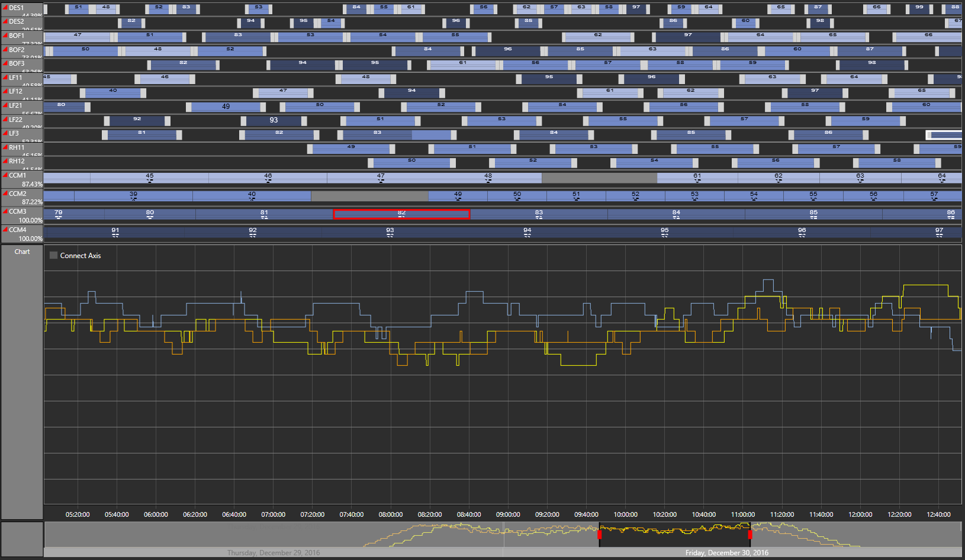
Task: Click the red triangle icon beside DES1
Action: click(5, 8)
